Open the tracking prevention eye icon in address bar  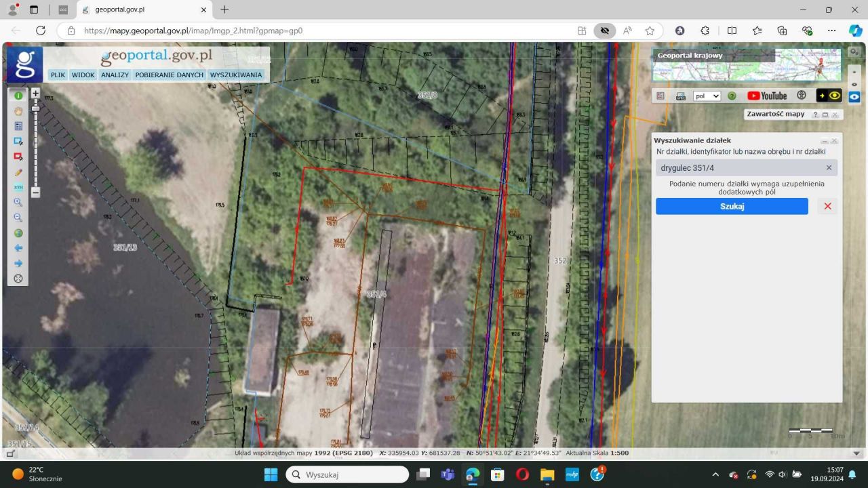click(x=604, y=30)
